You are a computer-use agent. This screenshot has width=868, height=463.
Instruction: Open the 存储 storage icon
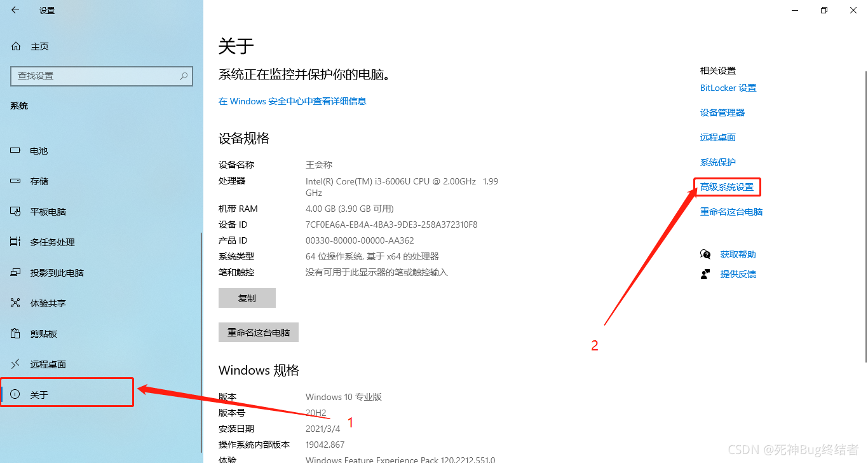(16, 181)
